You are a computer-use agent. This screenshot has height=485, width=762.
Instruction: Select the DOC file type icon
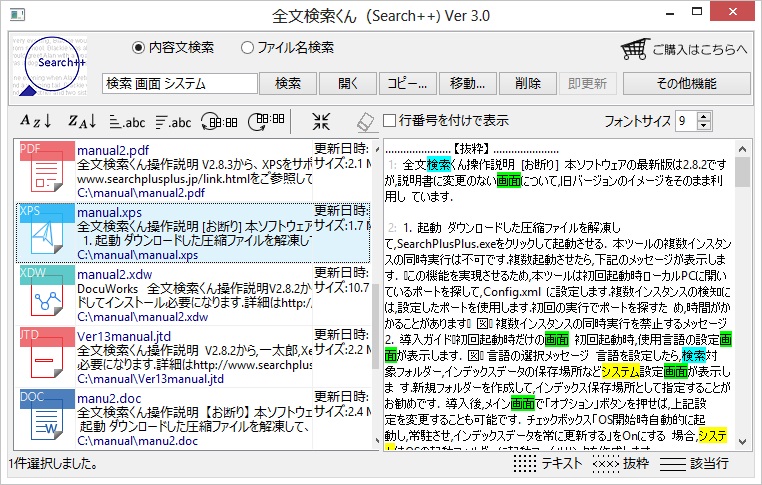pyautogui.click(x=47, y=415)
